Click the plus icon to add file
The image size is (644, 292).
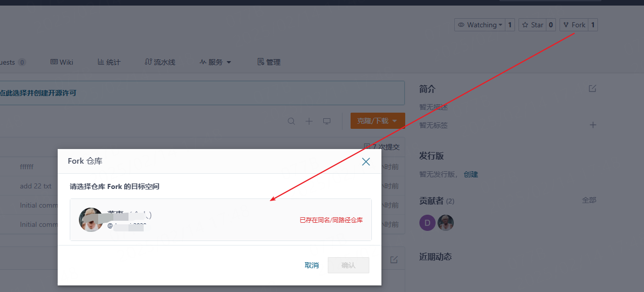(x=309, y=121)
